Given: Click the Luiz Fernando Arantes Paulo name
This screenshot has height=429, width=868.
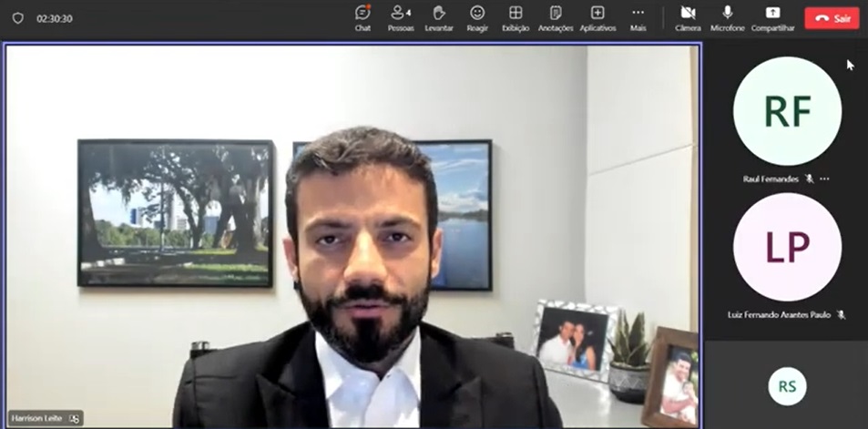Looking at the screenshot, I should pyautogui.click(x=780, y=314).
